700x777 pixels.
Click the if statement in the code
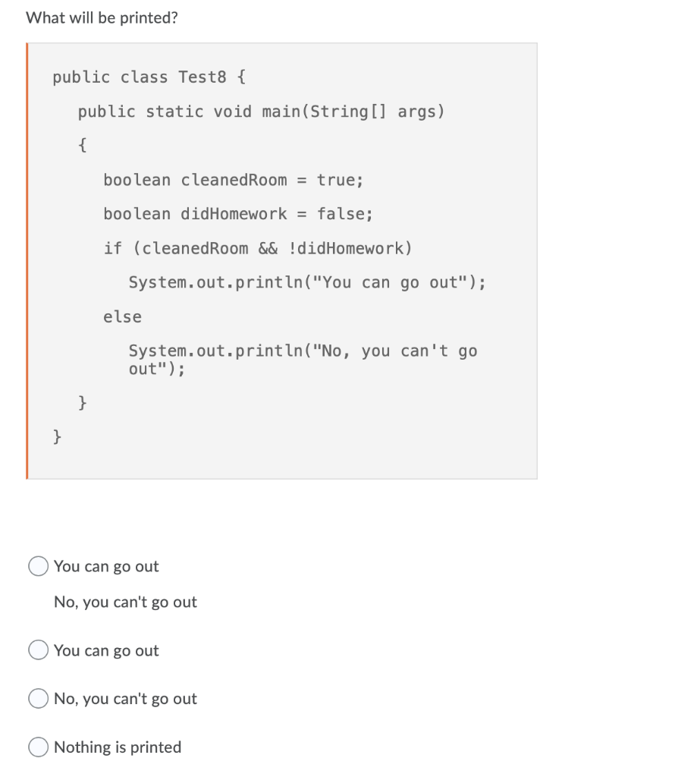[x=257, y=248]
